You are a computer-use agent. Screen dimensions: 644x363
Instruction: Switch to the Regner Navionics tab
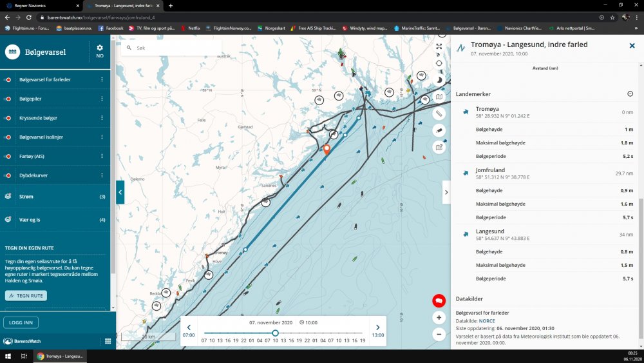pos(41,6)
